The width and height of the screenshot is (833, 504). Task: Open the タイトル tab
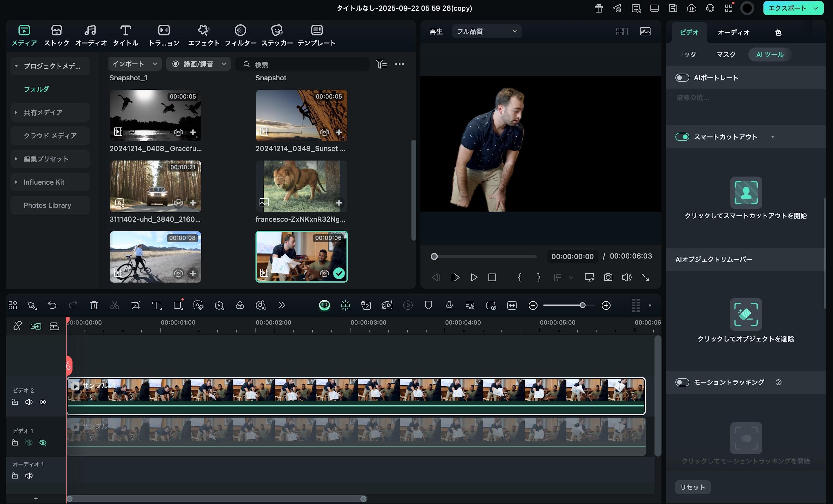coord(125,35)
